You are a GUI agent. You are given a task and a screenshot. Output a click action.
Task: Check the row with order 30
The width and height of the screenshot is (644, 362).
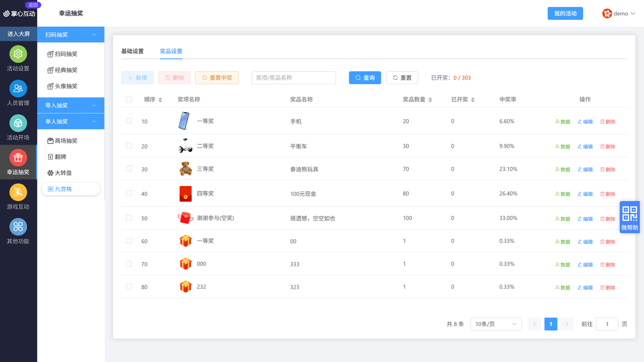[x=129, y=168]
